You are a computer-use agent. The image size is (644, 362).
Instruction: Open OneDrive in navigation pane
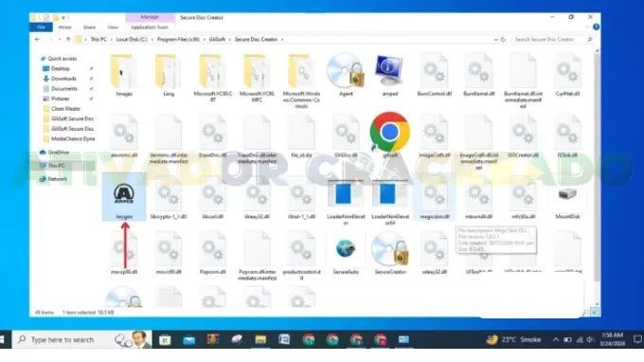[x=58, y=152]
